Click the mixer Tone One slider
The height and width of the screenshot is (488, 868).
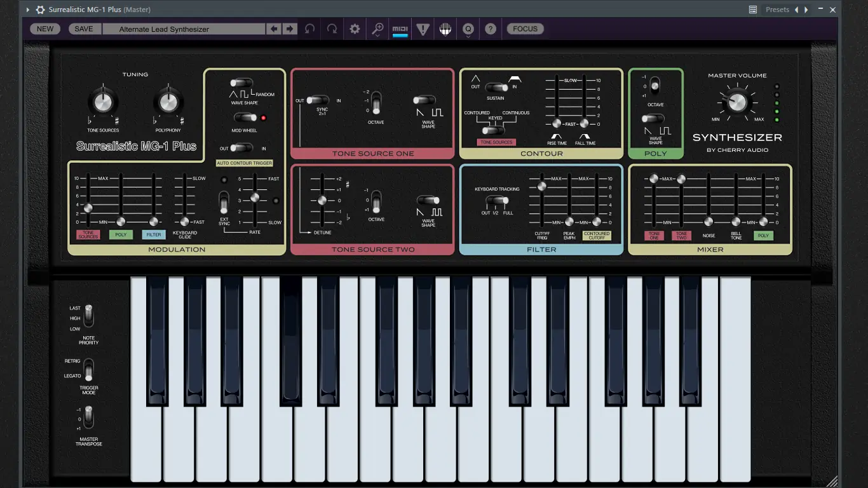pos(654,179)
